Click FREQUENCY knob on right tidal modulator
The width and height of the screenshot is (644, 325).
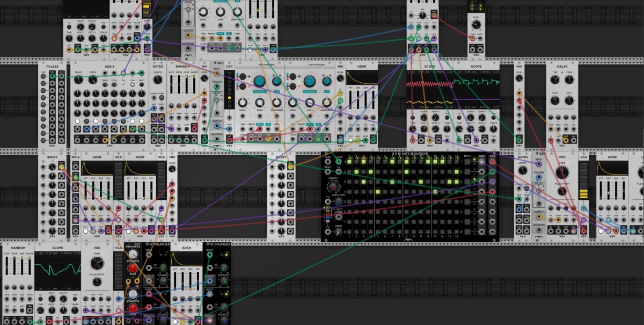coord(310,81)
